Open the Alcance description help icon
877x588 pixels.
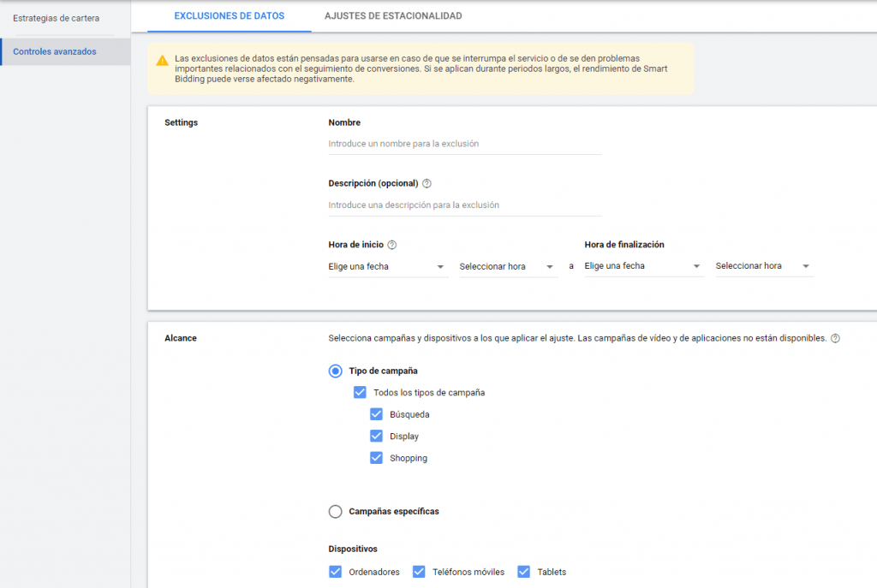(835, 338)
